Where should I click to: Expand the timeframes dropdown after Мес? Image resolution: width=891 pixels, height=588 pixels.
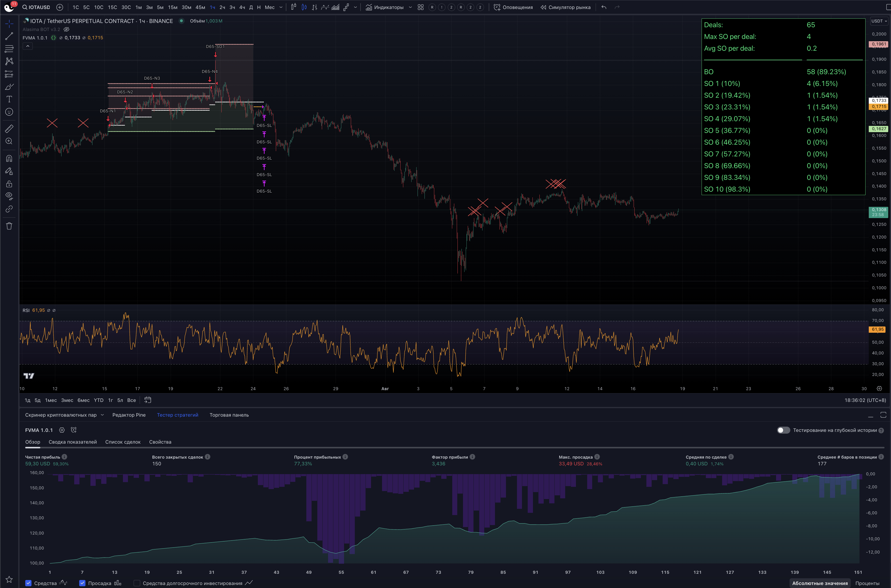281,7
